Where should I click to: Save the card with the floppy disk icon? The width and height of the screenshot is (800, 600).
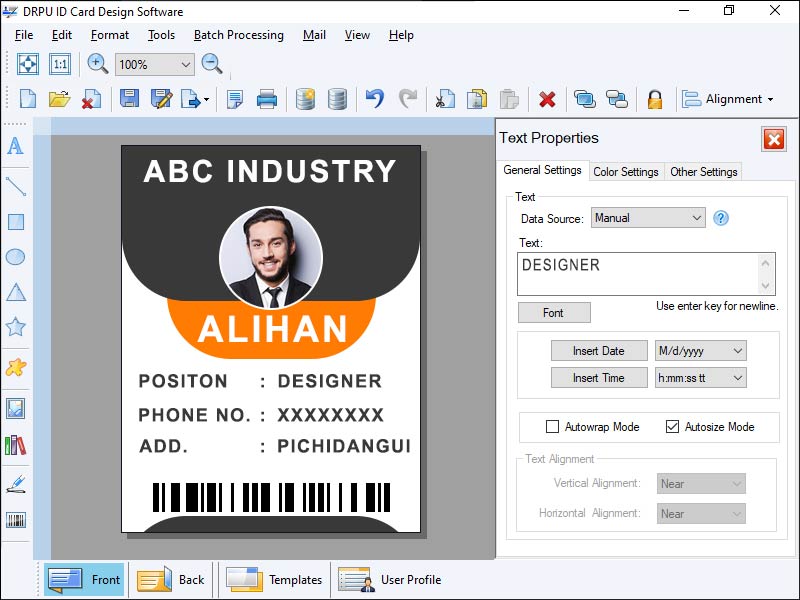[130, 98]
